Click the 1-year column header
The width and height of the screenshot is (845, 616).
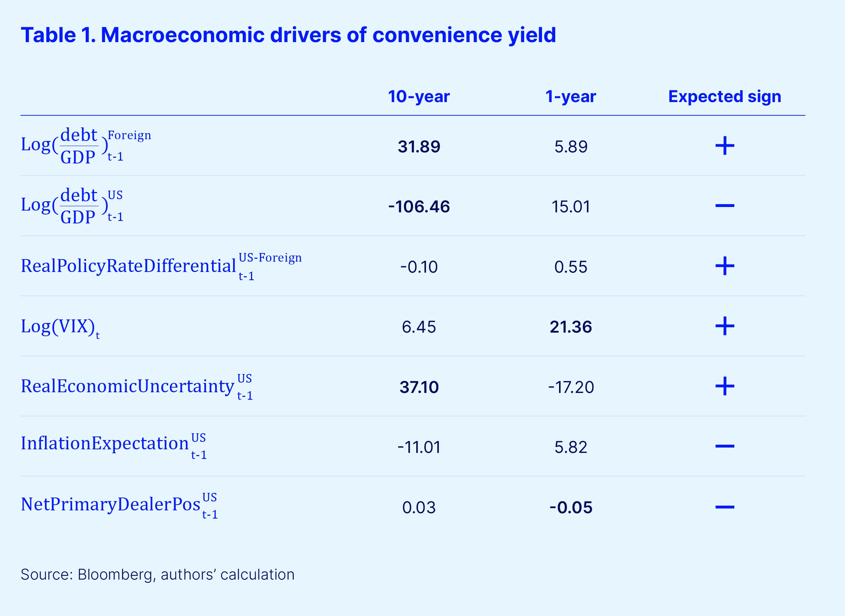[570, 97]
